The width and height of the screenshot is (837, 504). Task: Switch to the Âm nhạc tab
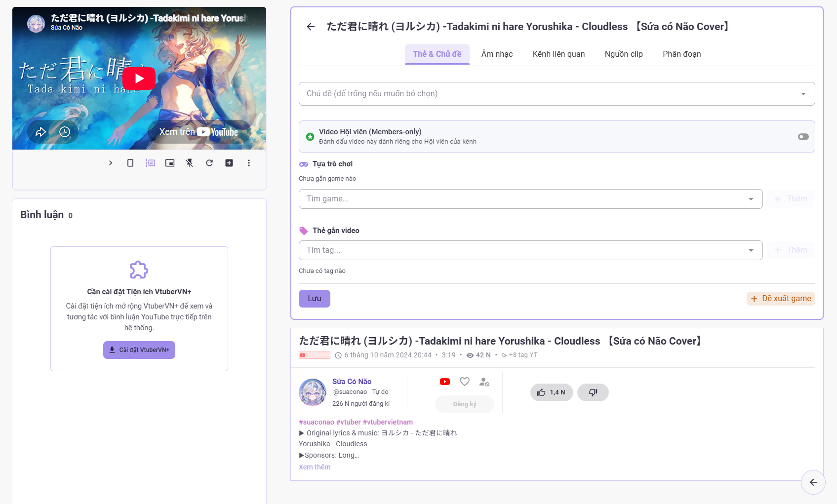click(497, 54)
